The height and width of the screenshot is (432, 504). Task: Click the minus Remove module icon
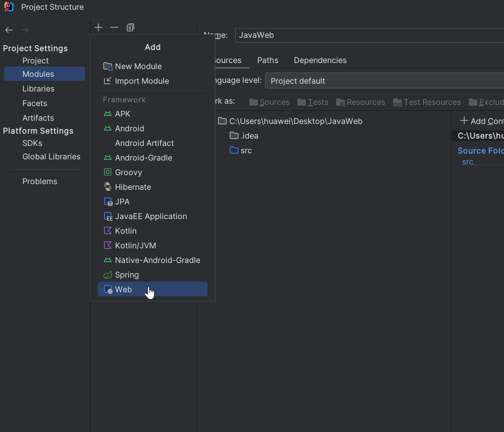click(114, 28)
